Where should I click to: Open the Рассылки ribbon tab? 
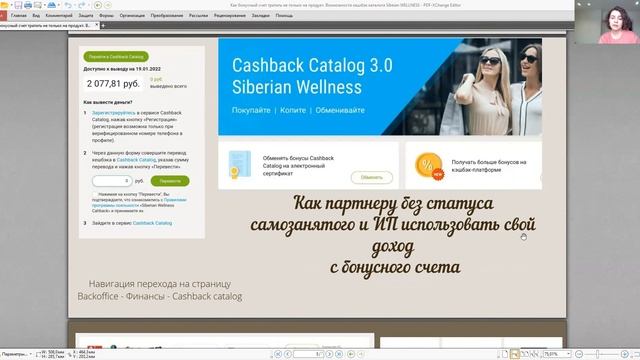click(x=198, y=16)
